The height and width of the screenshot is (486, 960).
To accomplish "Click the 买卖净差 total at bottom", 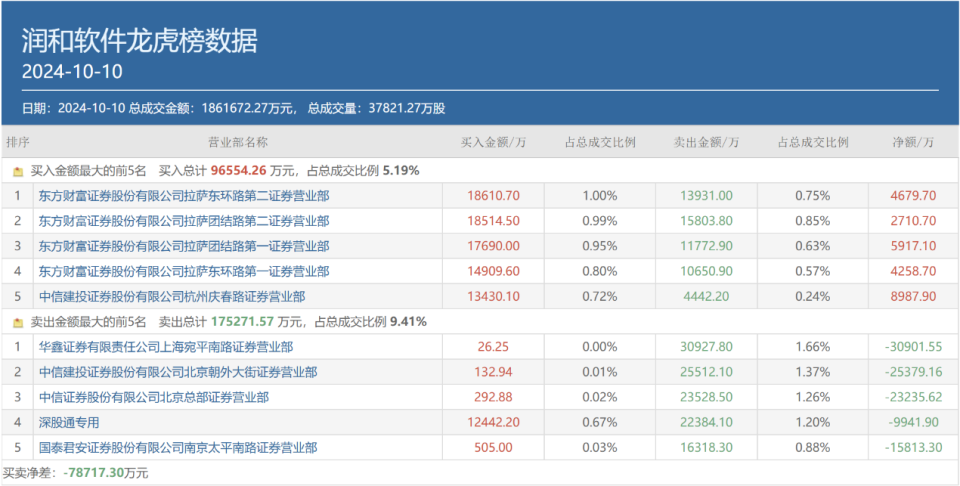I will [75, 471].
